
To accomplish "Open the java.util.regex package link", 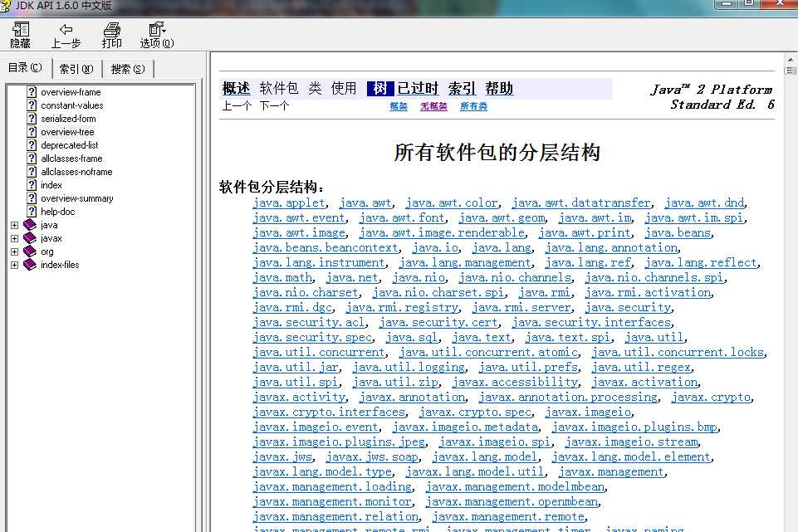I will coord(641,367).
